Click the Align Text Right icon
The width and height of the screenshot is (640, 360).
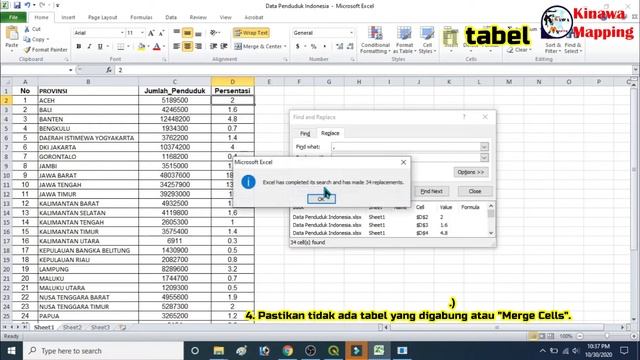(x=198, y=47)
